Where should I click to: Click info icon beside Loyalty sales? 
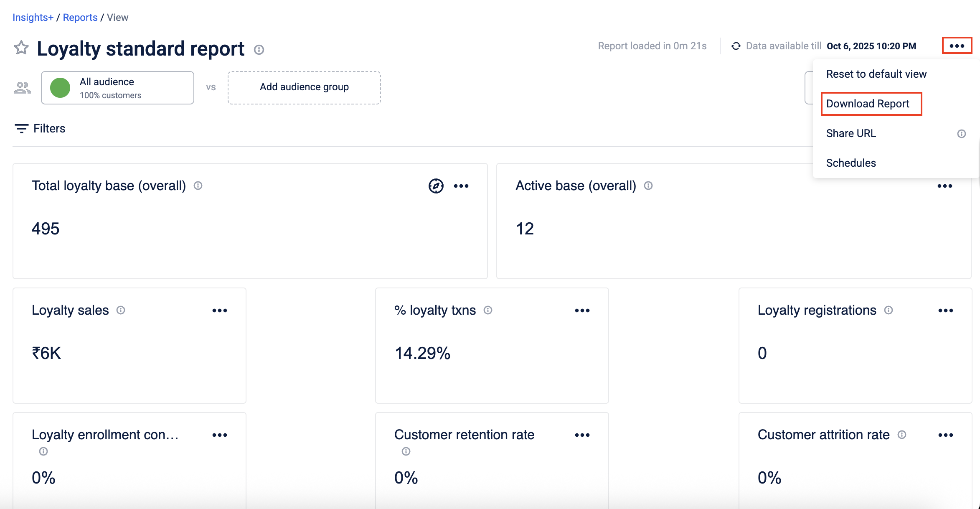coord(121,310)
